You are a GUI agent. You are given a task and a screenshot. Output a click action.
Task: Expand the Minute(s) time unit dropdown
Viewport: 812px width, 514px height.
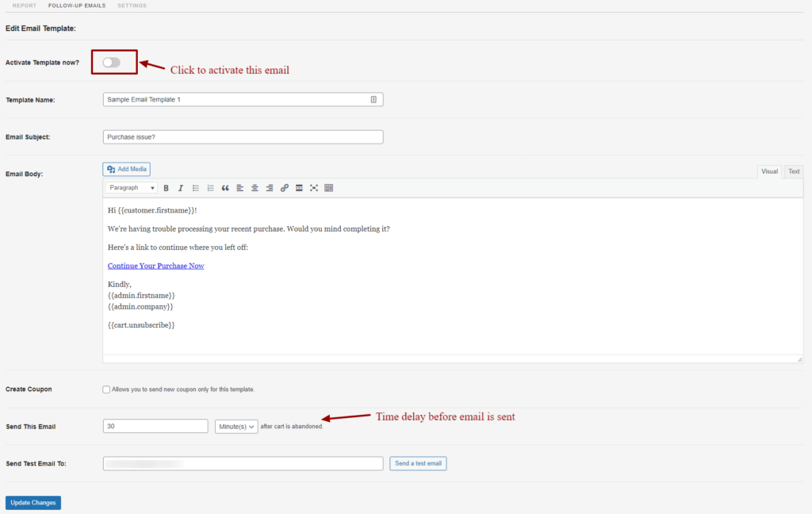[x=236, y=426]
